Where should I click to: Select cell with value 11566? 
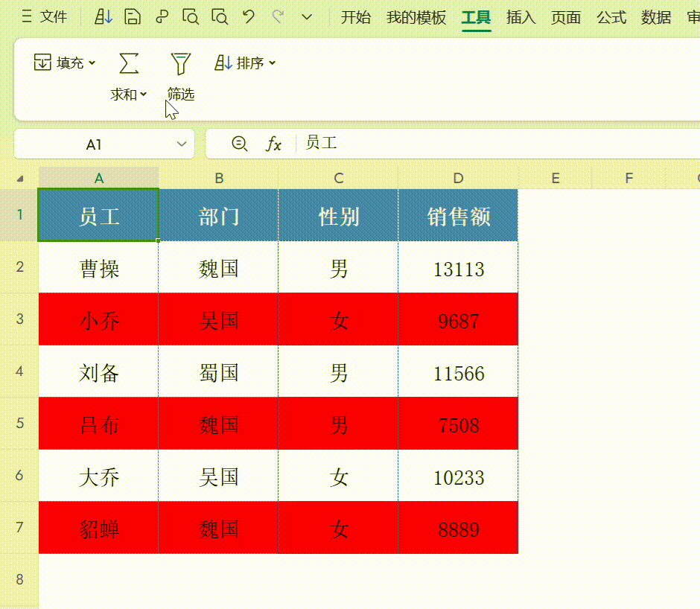click(x=458, y=372)
